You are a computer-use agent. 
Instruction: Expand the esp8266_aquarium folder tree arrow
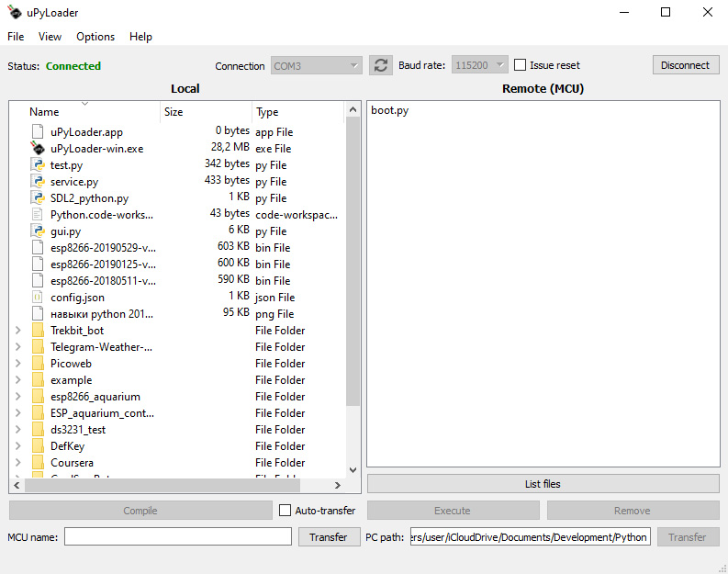click(x=18, y=396)
